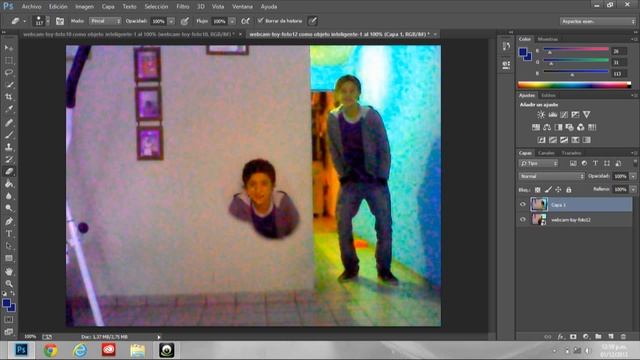Viewport: 640px width, 360px height.
Task: Open the brush panel toggle icon
Action: pyautogui.click(x=60, y=21)
